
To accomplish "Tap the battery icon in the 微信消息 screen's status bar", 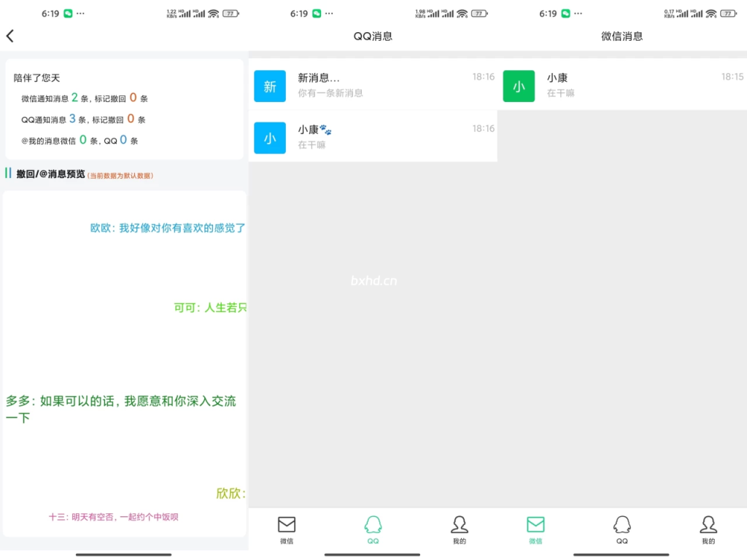I will tap(729, 13).
